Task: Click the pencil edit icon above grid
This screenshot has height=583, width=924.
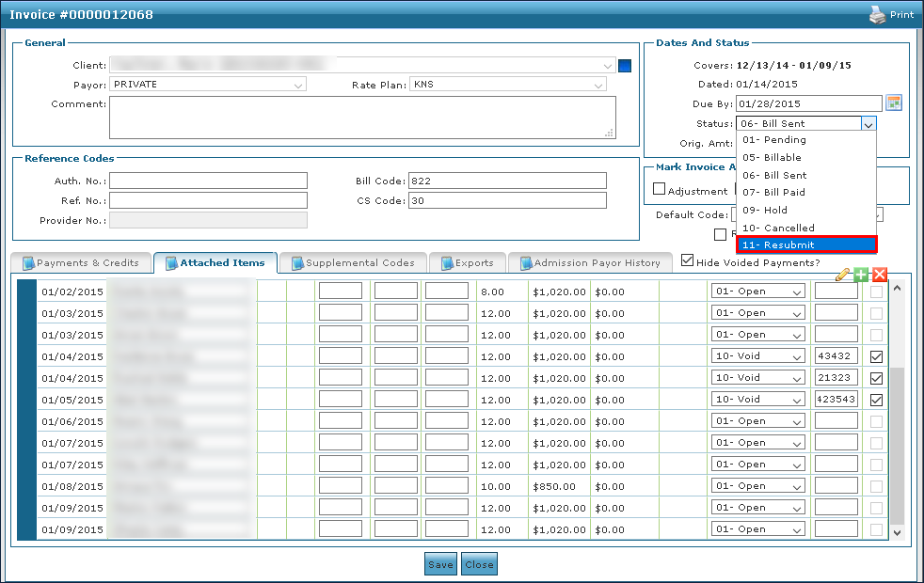Action: click(843, 275)
